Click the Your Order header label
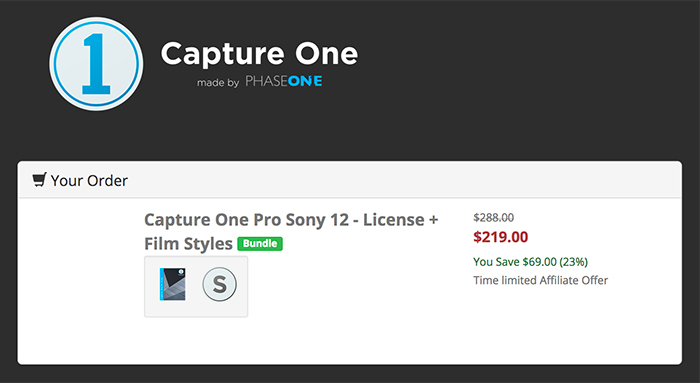 [89, 180]
